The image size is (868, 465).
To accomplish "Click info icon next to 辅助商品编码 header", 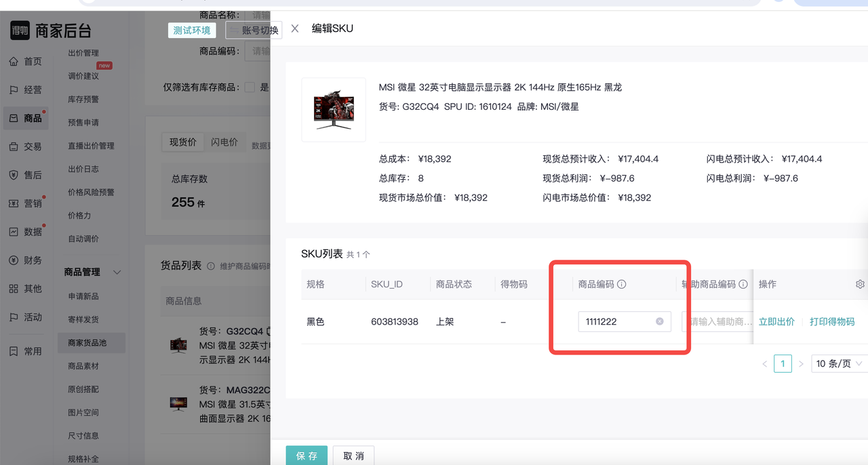I will click(743, 285).
